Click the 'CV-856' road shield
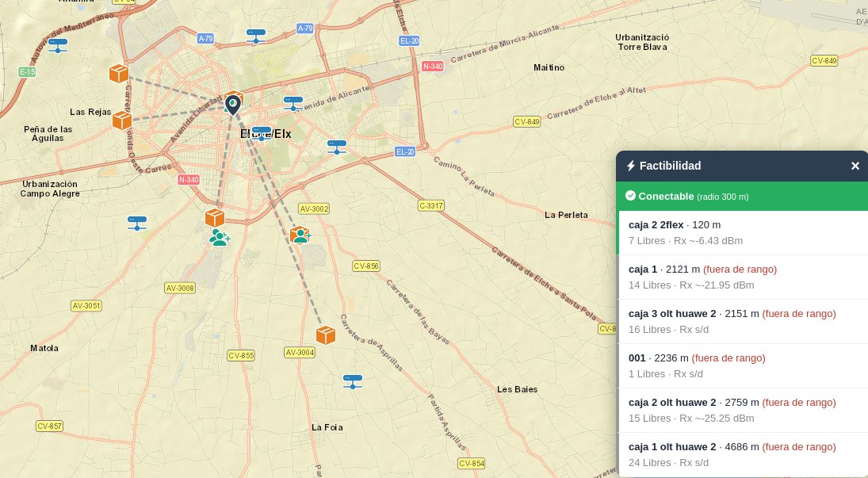The width and height of the screenshot is (868, 478). pyautogui.click(x=366, y=266)
